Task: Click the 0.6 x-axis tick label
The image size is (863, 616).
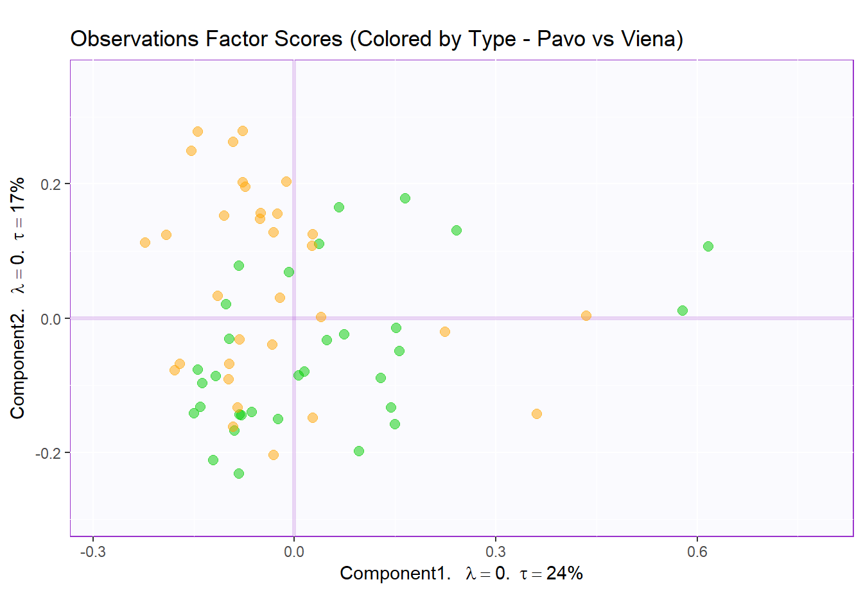Action: click(x=697, y=552)
